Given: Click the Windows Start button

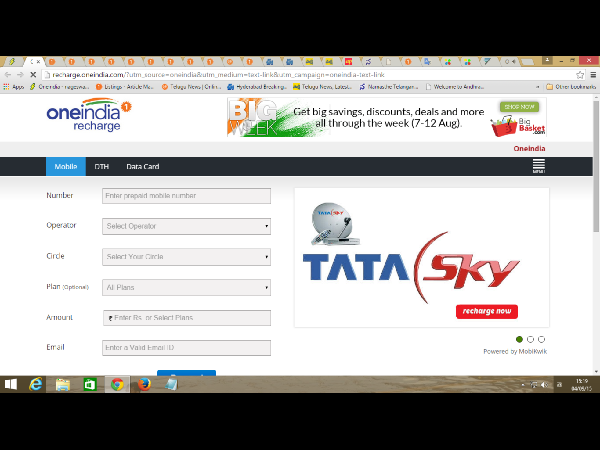Looking at the screenshot, I should [x=12, y=384].
